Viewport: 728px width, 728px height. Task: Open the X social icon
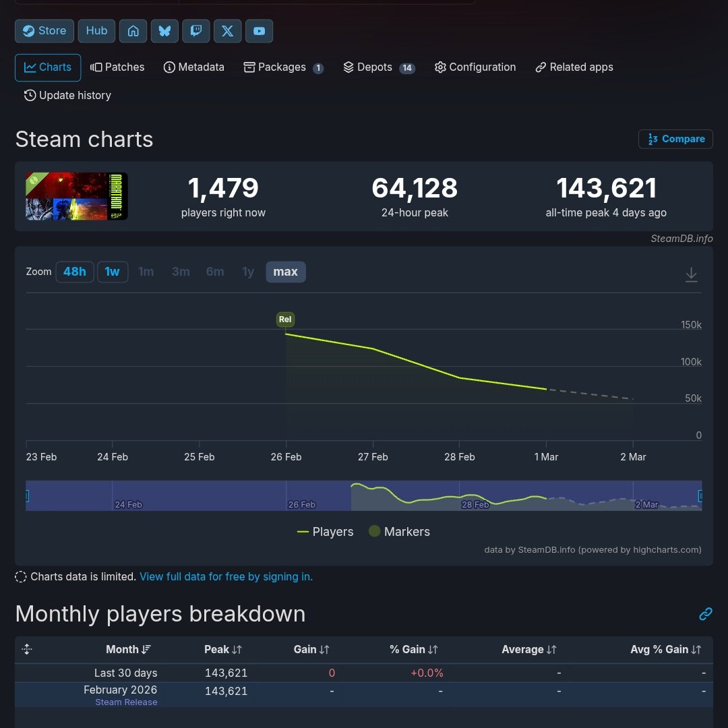(228, 31)
